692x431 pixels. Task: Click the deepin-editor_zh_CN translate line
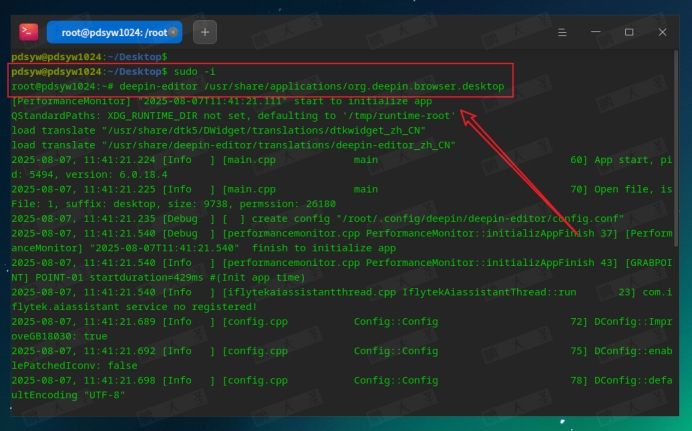coord(233,145)
